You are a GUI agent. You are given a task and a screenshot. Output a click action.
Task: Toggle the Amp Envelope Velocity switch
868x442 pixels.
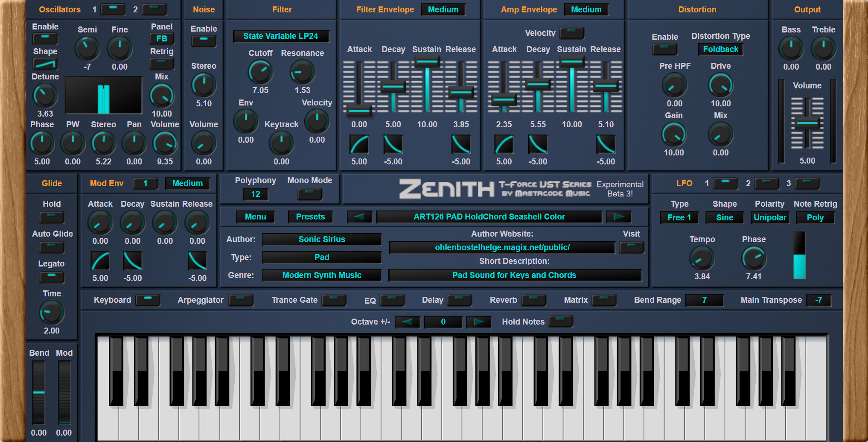[572, 32]
